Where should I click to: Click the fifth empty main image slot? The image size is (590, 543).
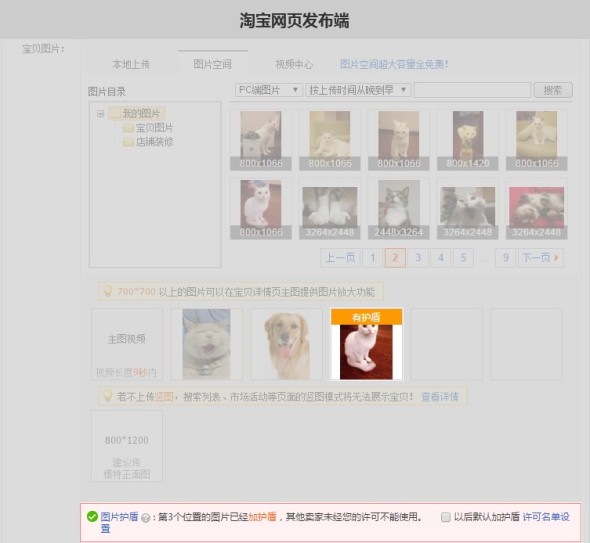point(526,344)
